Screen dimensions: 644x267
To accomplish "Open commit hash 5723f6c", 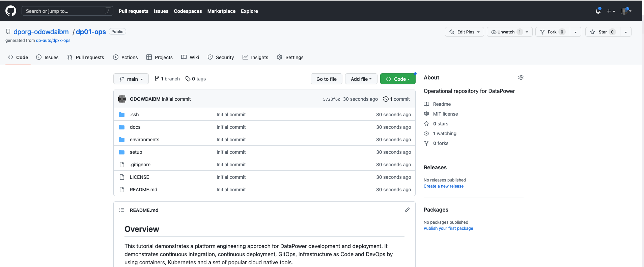I will (x=332, y=99).
